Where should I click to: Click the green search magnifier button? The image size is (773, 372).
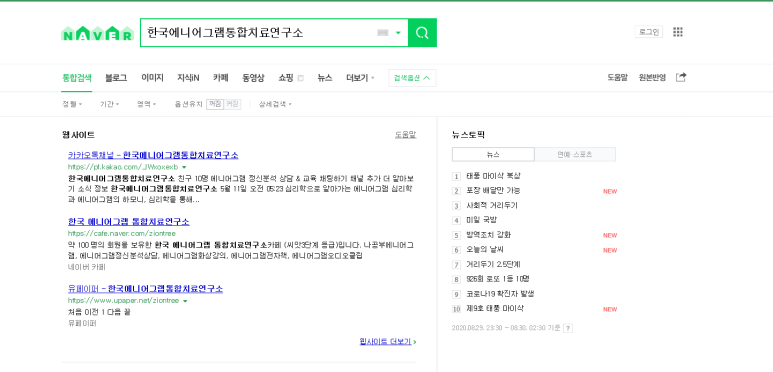pyautogui.click(x=422, y=33)
